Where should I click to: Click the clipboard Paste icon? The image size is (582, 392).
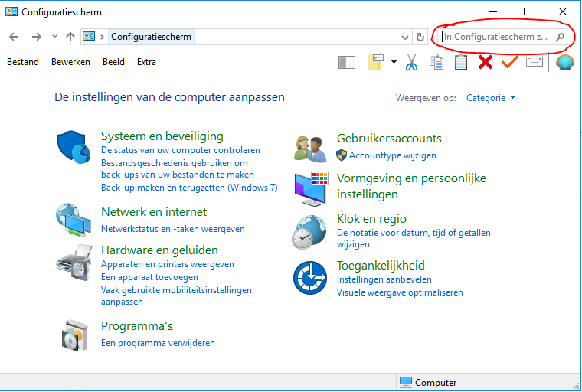tap(460, 62)
